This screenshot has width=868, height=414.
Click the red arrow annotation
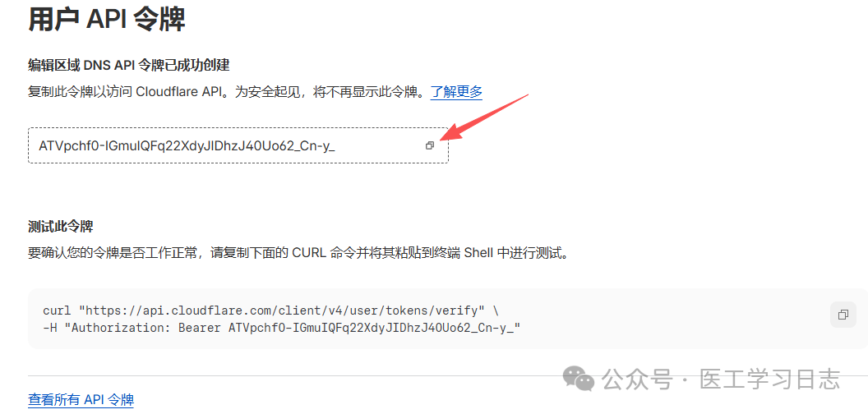[486, 117]
